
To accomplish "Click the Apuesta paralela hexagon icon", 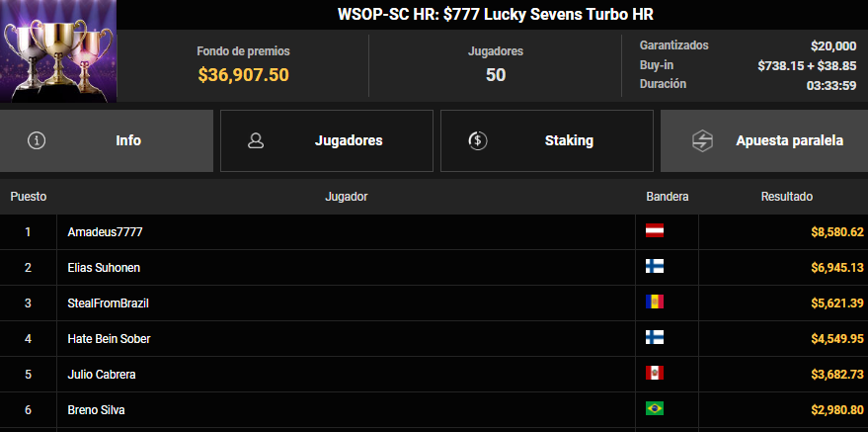I will pos(702,140).
